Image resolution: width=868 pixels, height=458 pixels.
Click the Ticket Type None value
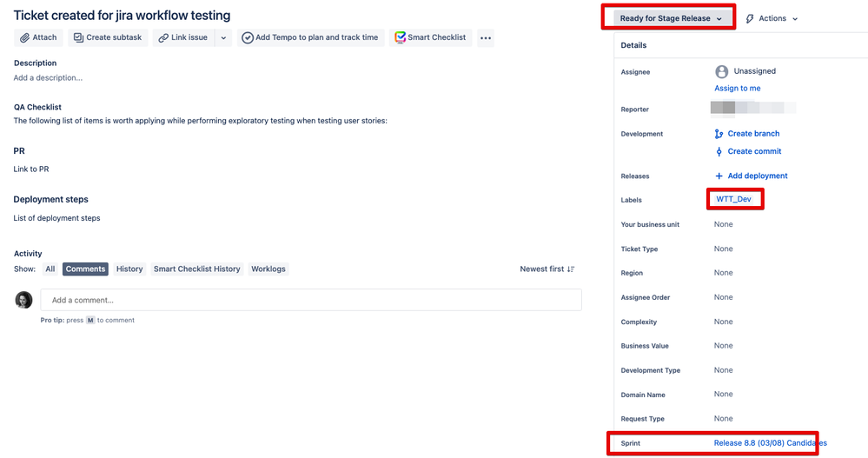coord(723,249)
